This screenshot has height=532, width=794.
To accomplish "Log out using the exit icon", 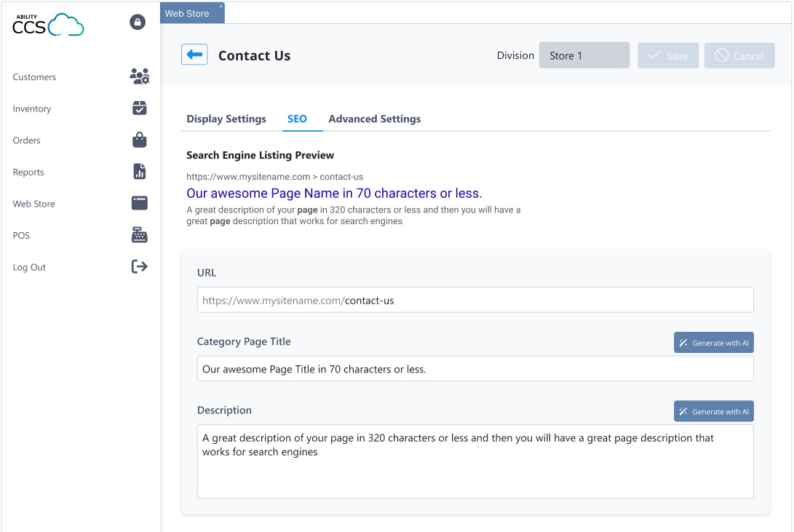I will click(x=138, y=266).
